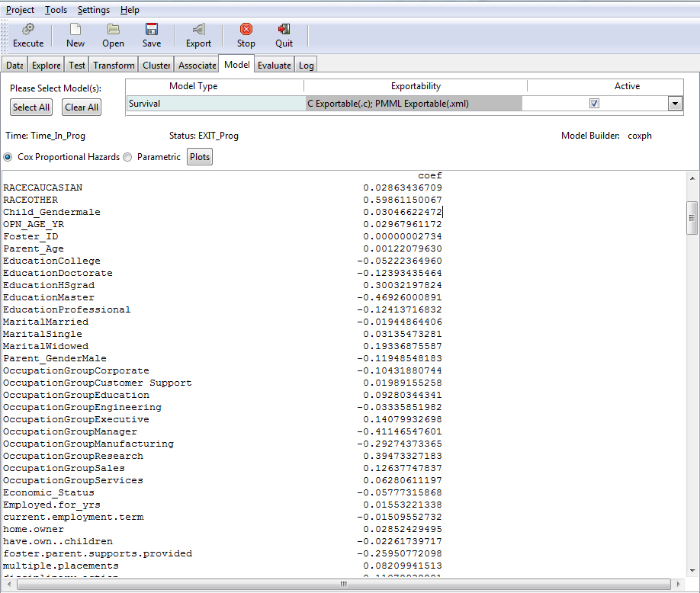700x593 pixels.
Task: Click the Model Type column header
Action: [x=194, y=86]
